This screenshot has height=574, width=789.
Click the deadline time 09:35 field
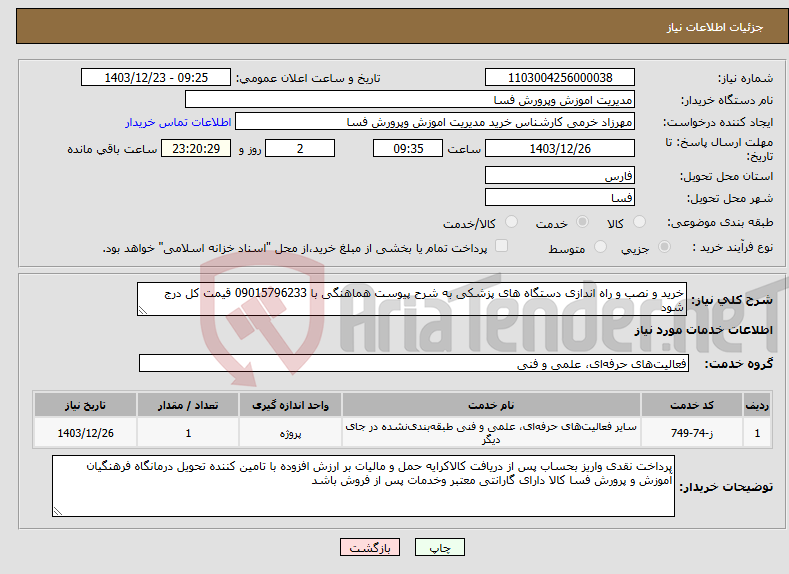point(408,148)
